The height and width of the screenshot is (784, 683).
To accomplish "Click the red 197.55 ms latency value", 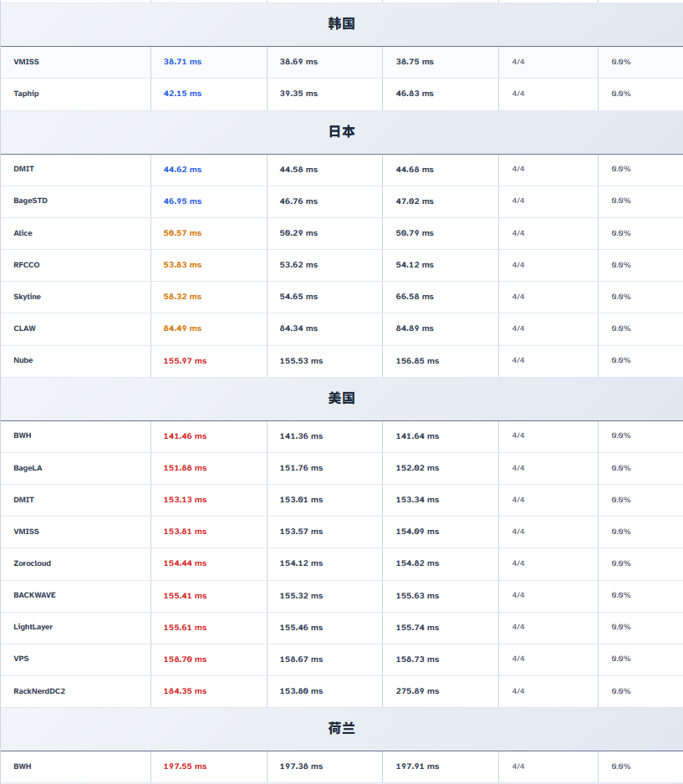I will [185, 766].
